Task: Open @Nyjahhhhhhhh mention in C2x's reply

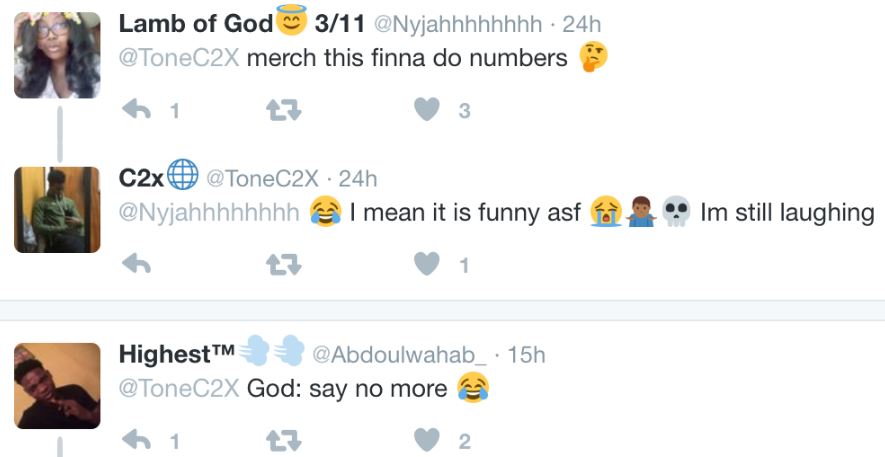Action: tap(209, 213)
